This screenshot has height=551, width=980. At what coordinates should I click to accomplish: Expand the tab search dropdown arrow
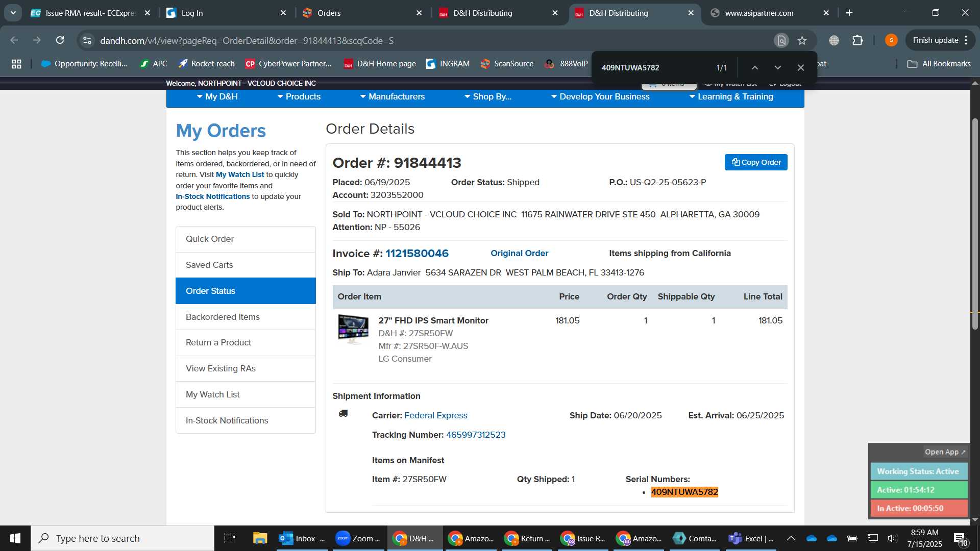pyautogui.click(x=13, y=13)
